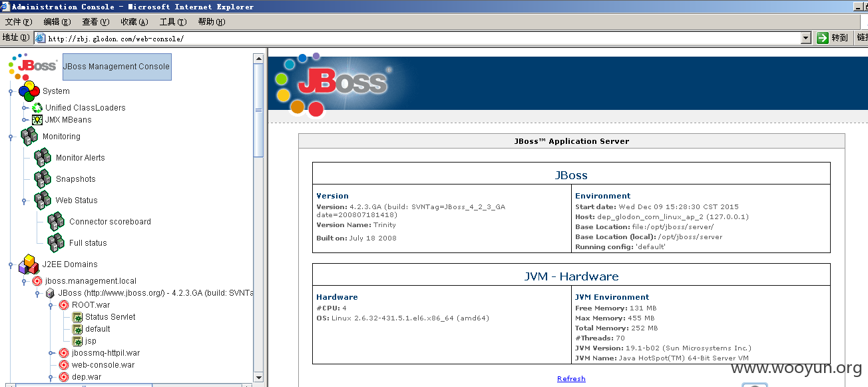Collapse the Monitoring tree node
The height and width of the screenshot is (387, 868).
tap(11, 137)
